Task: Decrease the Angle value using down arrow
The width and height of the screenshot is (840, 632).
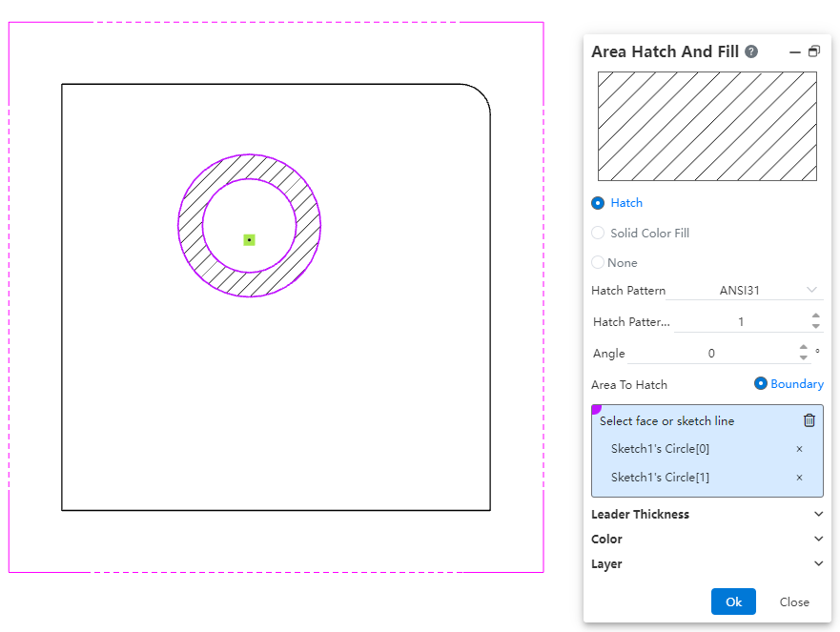Action: 804,357
